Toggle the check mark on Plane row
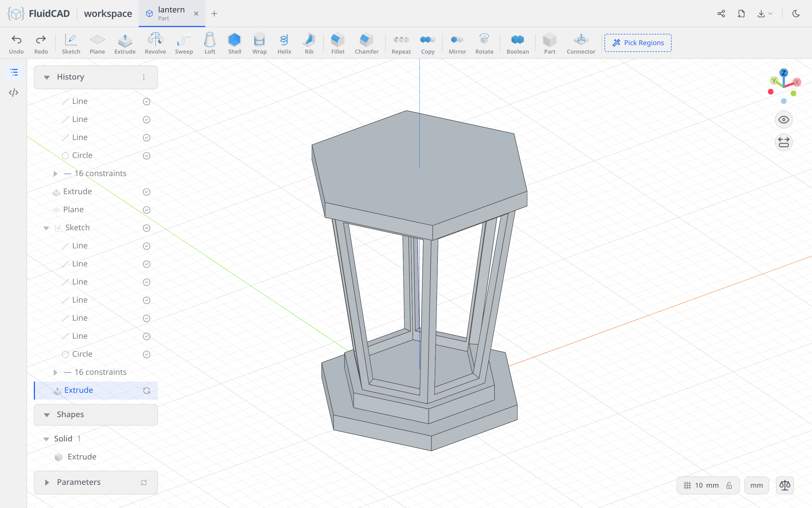 coord(146,210)
